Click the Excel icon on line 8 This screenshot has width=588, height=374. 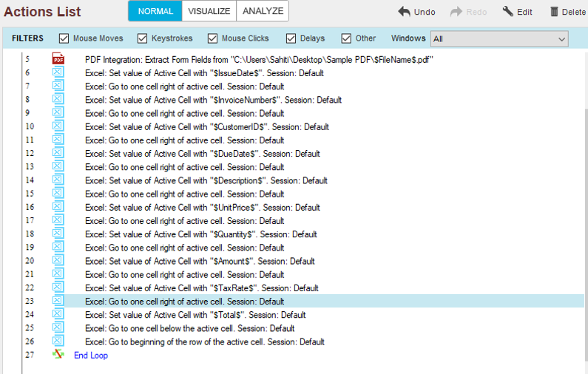(58, 99)
